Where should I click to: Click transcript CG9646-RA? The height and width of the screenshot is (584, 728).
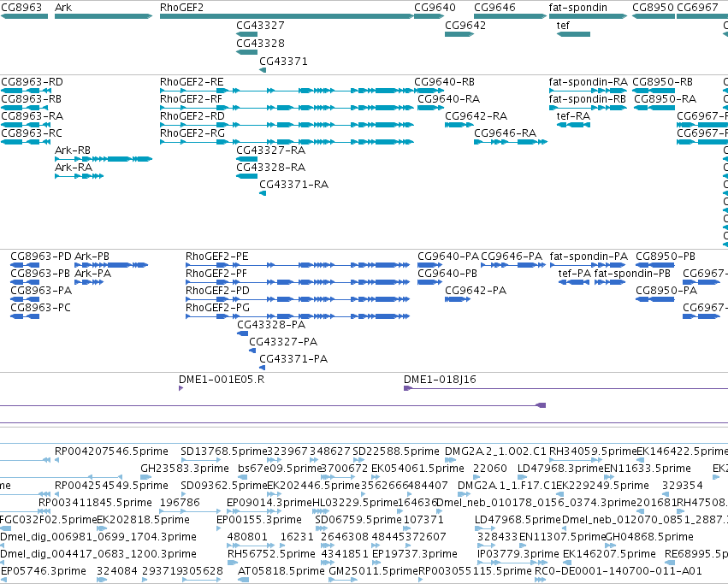click(x=511, y=142)
